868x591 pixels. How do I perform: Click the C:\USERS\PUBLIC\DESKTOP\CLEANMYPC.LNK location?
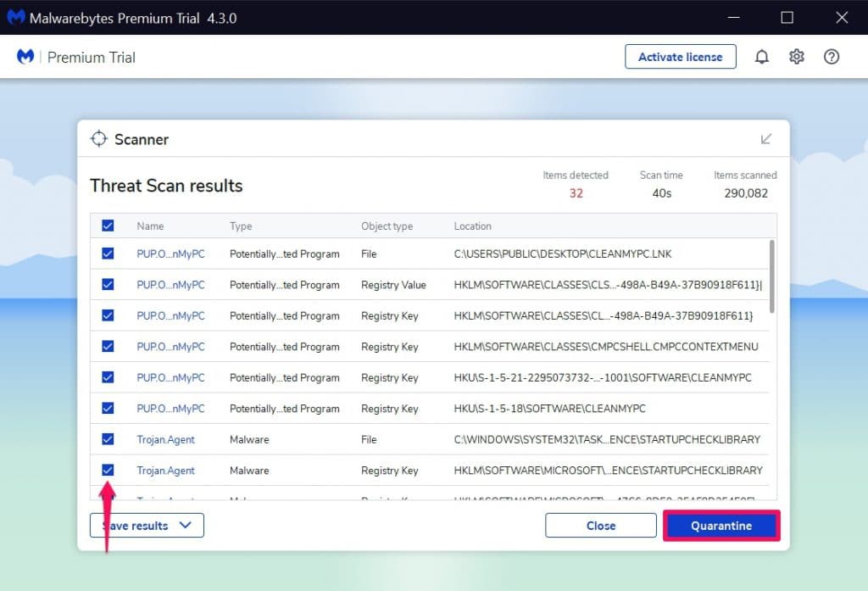click(563, 254)
